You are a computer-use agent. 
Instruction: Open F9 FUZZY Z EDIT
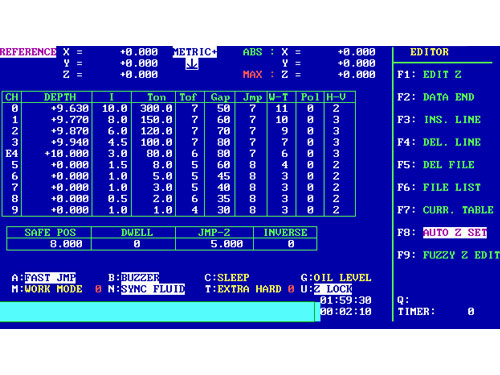448,255
